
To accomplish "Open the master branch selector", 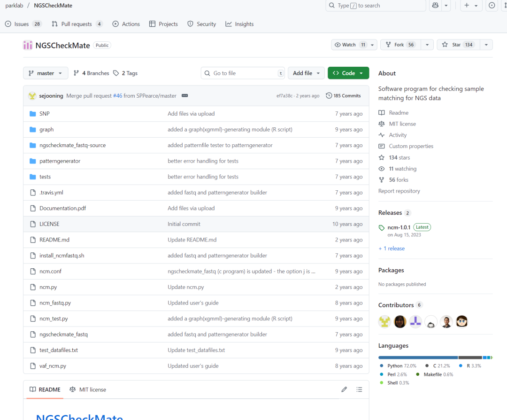I will [46, 73].
